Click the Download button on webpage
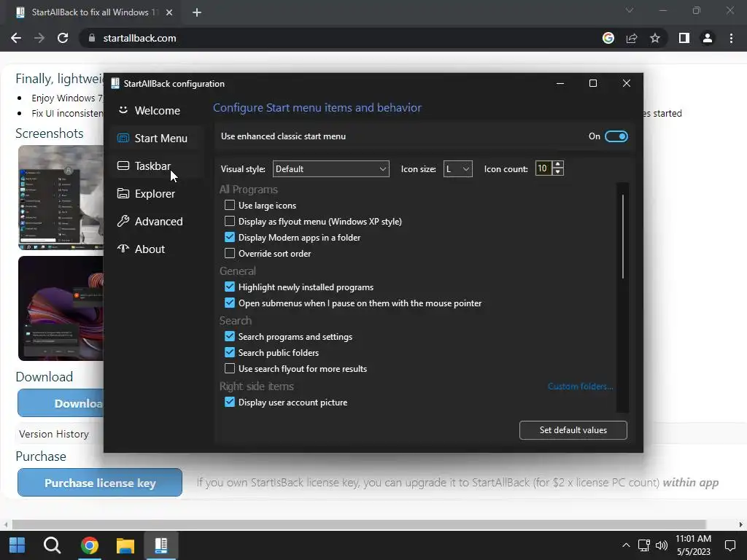 click(x=61, y=403)
